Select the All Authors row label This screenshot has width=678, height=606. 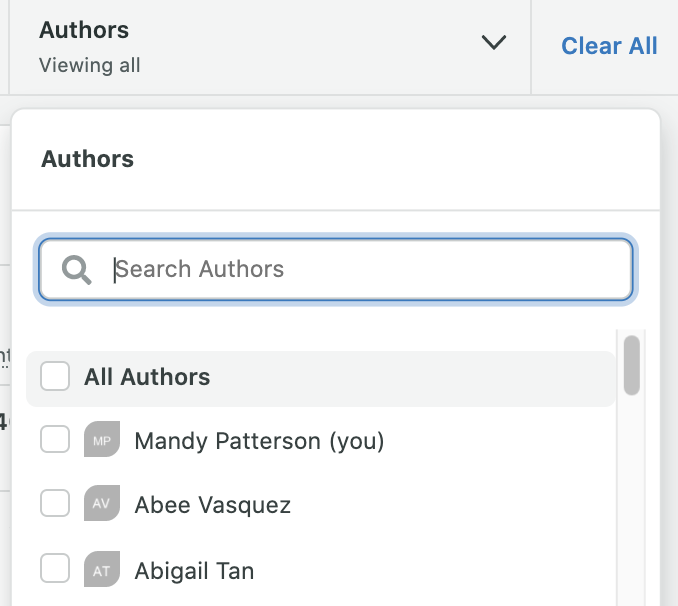(147, 377)
